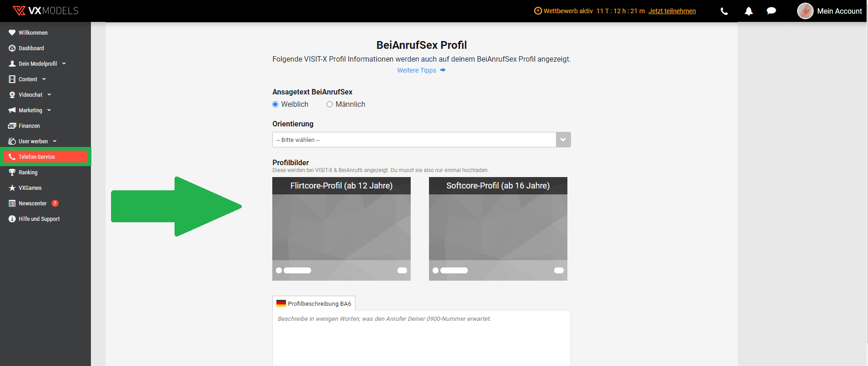The height and width of the screenshot is (366, 868).
Task: Click the Softcore-Profil (ab 16 Jahre) image
Action: [498, 229]
